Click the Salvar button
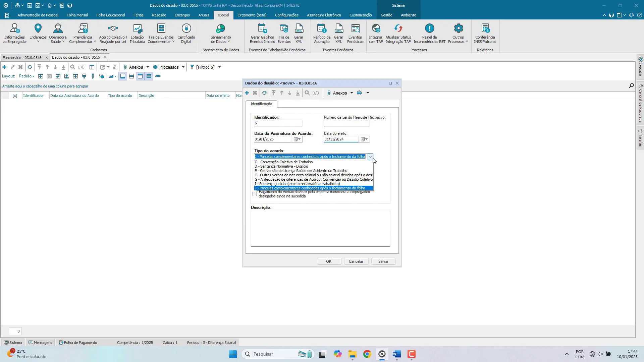644x362 pixels. coord(383,261)
